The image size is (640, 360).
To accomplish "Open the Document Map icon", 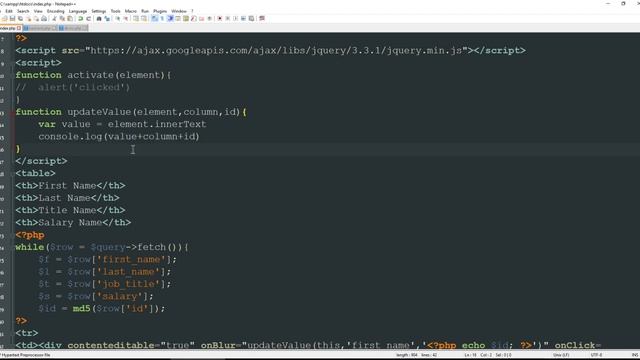I will click(185, 18).
